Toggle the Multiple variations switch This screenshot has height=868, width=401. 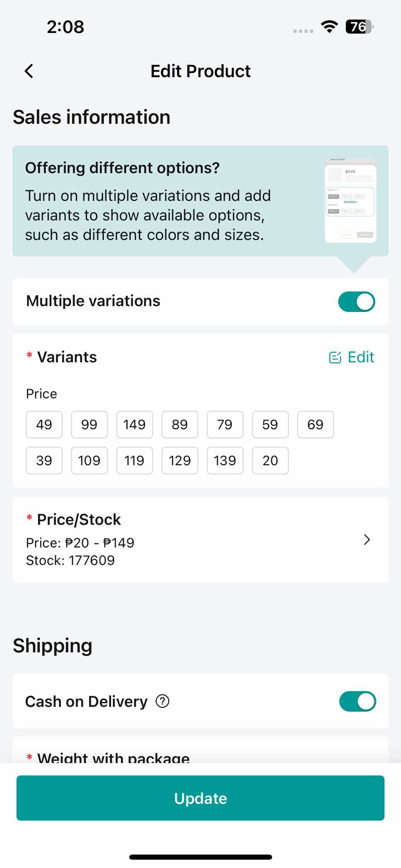356,302
